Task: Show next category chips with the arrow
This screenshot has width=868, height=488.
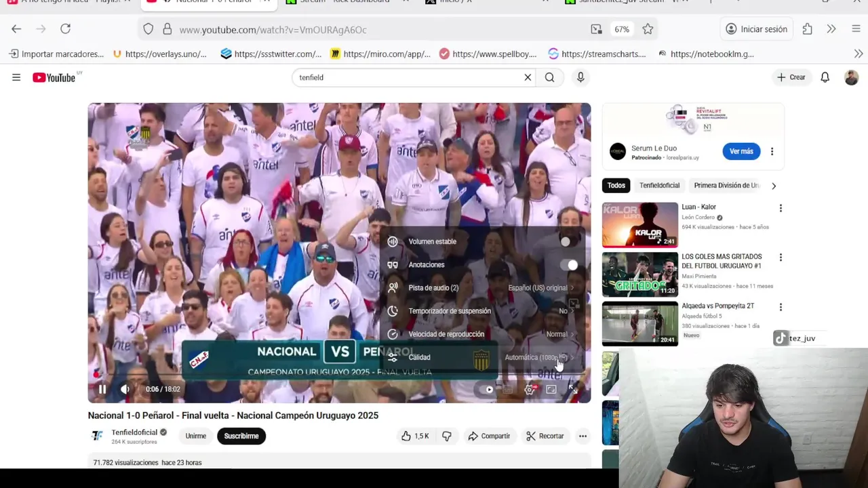Action: pyautogui.click(x=774, y=186)
